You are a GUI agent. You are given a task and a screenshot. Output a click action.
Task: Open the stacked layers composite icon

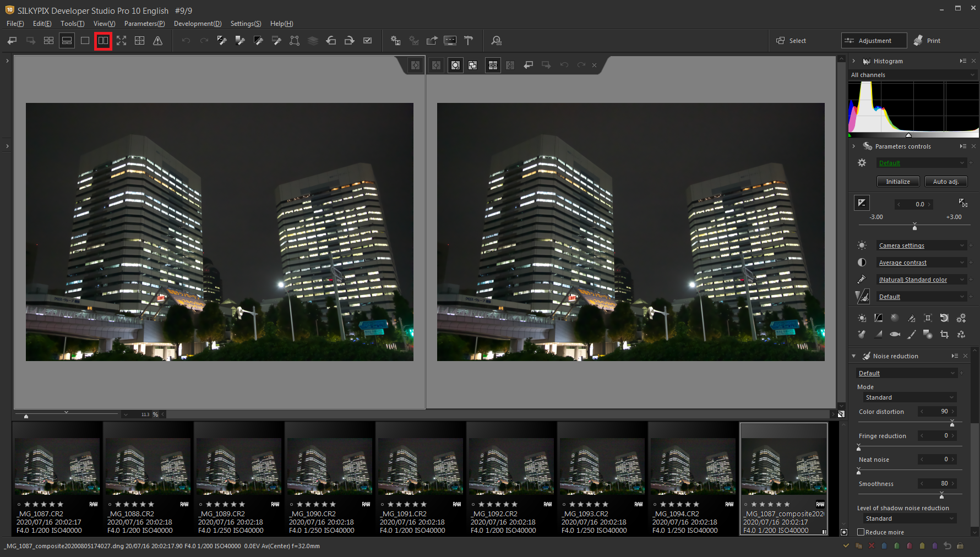click(313, 41)
